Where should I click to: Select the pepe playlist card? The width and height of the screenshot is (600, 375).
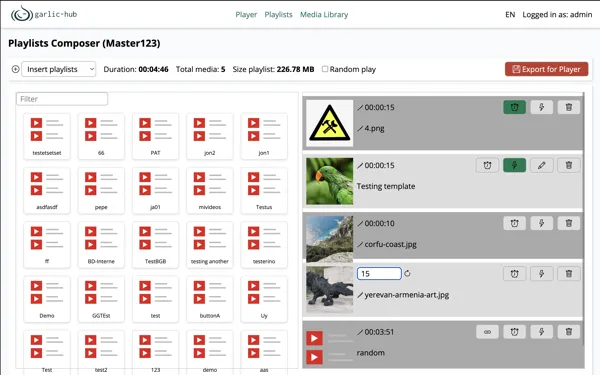point(101,191)
